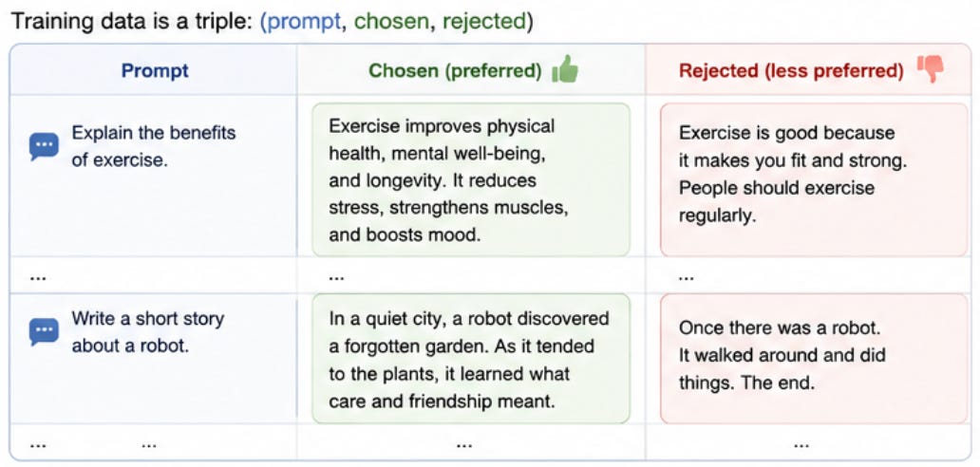The width and height of the screenshot is (980, 467).
Task: Select the Rejected (less preferred) column header
Action: tap(791, 70)
